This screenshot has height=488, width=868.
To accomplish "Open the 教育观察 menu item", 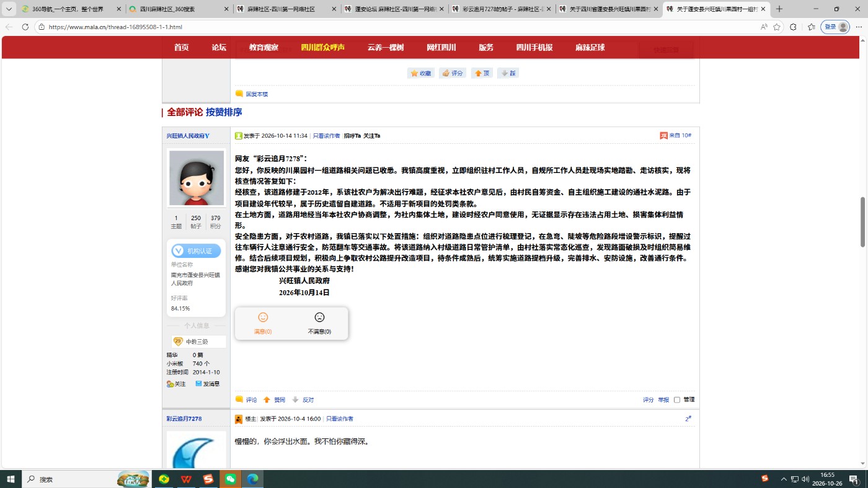I will tap(263, 48).
